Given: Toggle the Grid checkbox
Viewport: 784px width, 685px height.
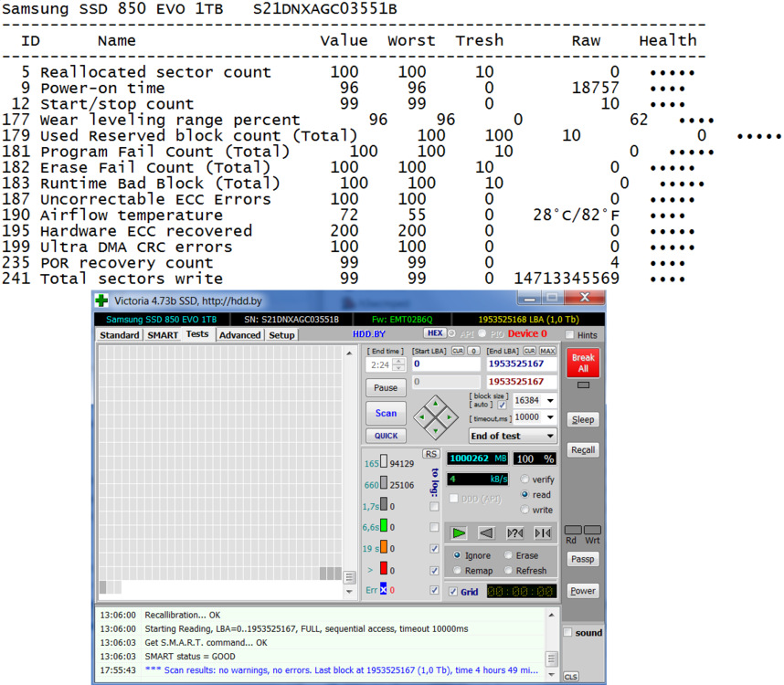Looking at the screenshot, I should [453, 592].
